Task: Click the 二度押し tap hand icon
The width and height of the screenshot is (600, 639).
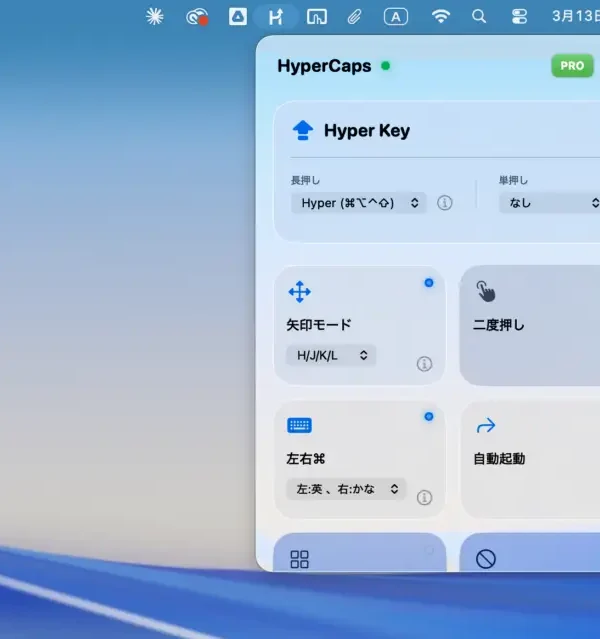Action: click(486, 291)
